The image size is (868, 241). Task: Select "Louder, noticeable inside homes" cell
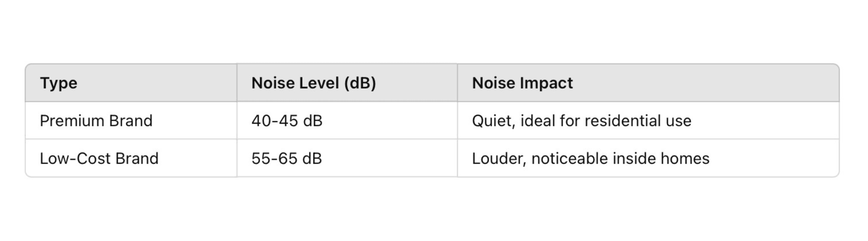590,159
